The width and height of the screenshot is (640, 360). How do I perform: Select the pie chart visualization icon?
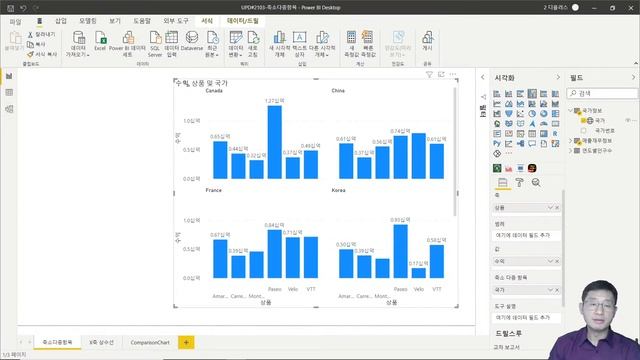(x=532, y=114)
